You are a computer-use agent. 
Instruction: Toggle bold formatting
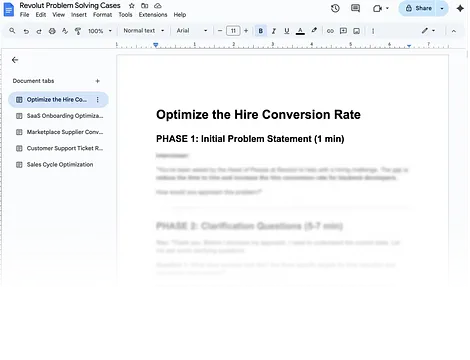261,31
